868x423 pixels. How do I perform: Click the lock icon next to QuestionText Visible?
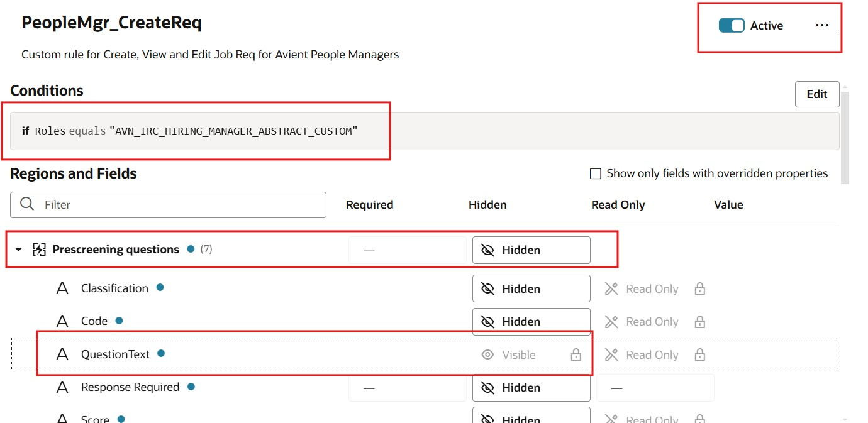[576, 354]
